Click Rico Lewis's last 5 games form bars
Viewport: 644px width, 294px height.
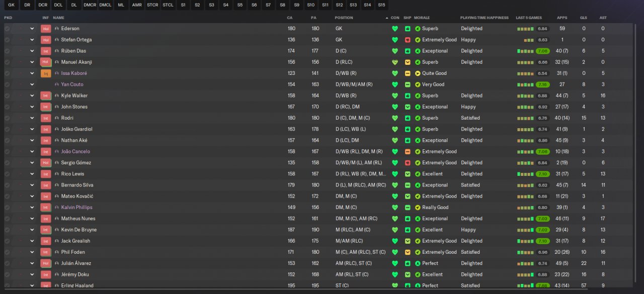click(x=526, y=174)
